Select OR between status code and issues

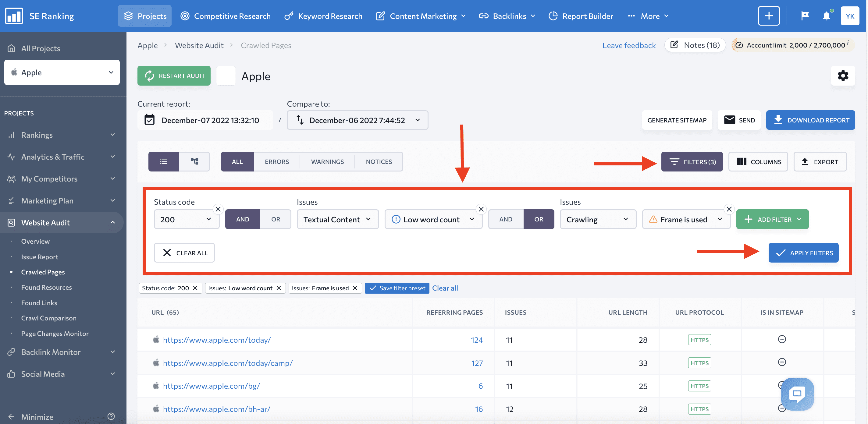275,219
